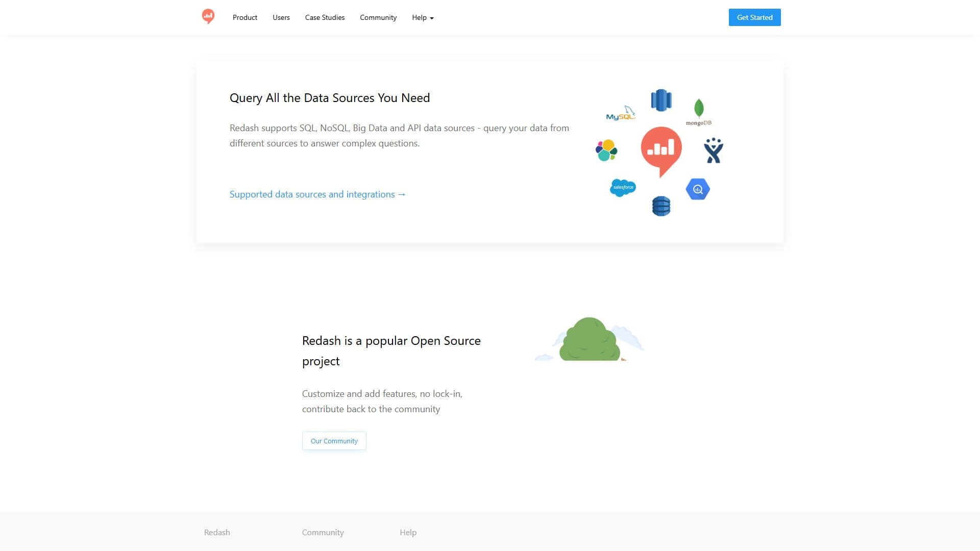Open Community in the top navigation
This screenshot has height=551, width=980.
point(378,17)
